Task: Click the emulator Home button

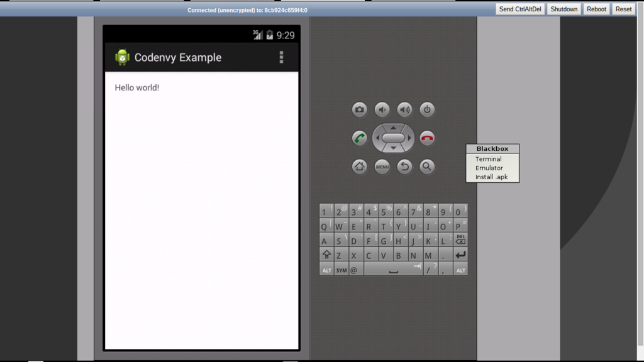Action: pos(359,166)
